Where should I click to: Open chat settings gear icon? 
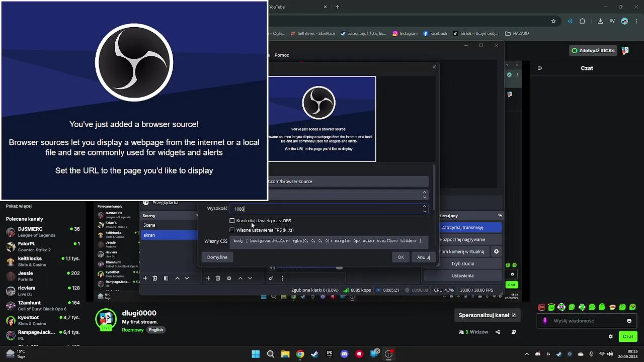tap(611, 337)
